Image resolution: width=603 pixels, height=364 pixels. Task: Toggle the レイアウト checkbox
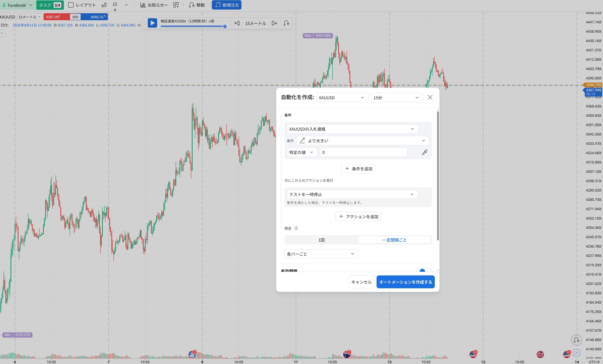point(71,5)
